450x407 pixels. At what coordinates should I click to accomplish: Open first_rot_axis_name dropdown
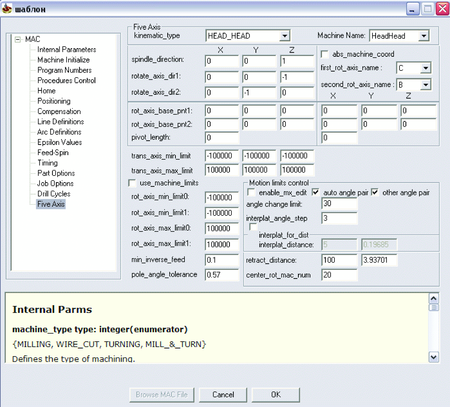(x=425, y=68)
